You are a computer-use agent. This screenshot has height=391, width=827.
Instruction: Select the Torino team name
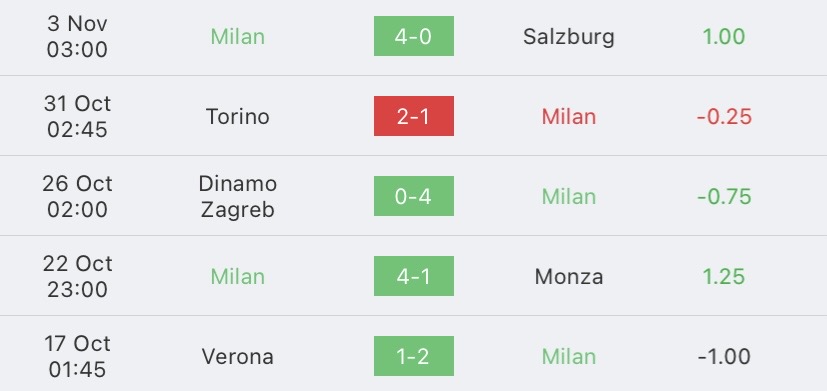pyautogui.click(x=237, y=117)
